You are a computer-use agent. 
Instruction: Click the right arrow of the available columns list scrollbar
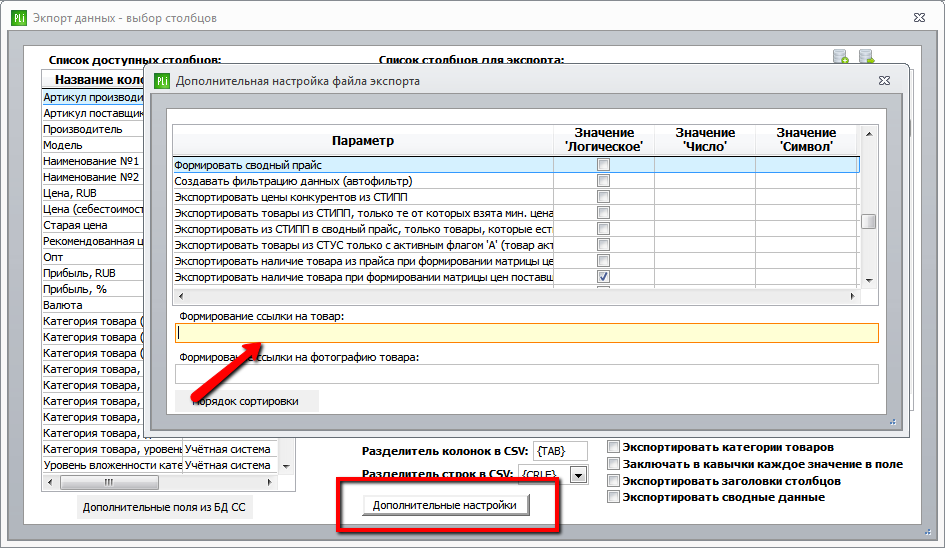[x=269, y=482]
